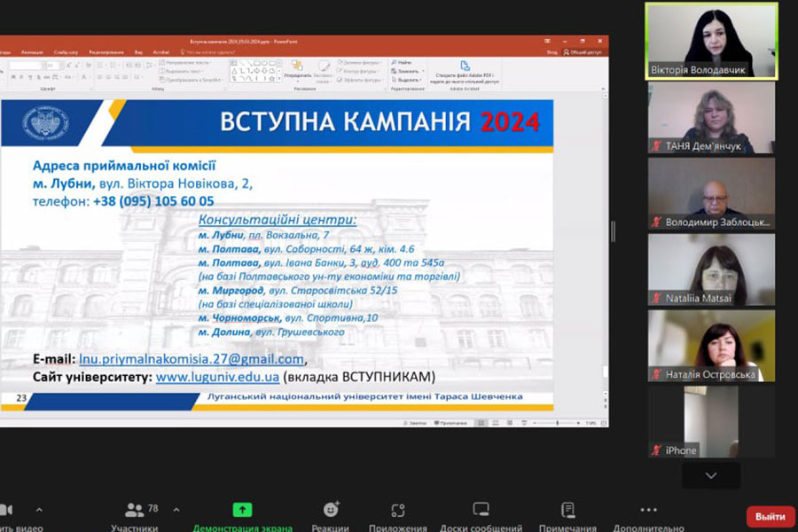Select Вікторія Володавчик video thumbnail

tap(711, 42)
